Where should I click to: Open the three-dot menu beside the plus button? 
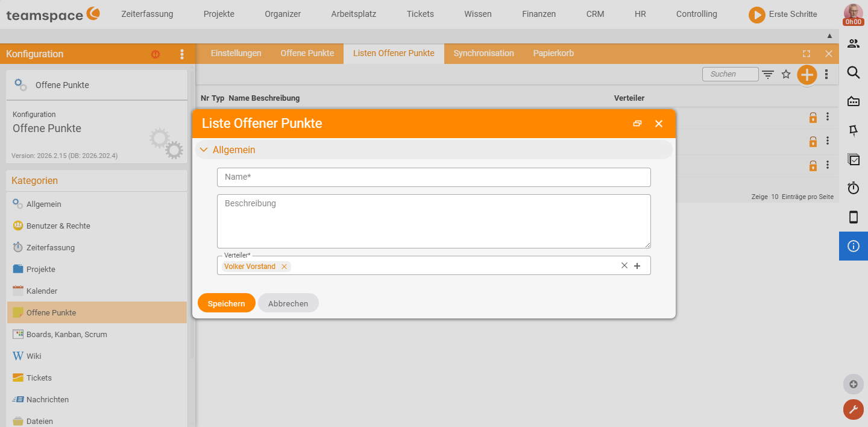(826, 74)
